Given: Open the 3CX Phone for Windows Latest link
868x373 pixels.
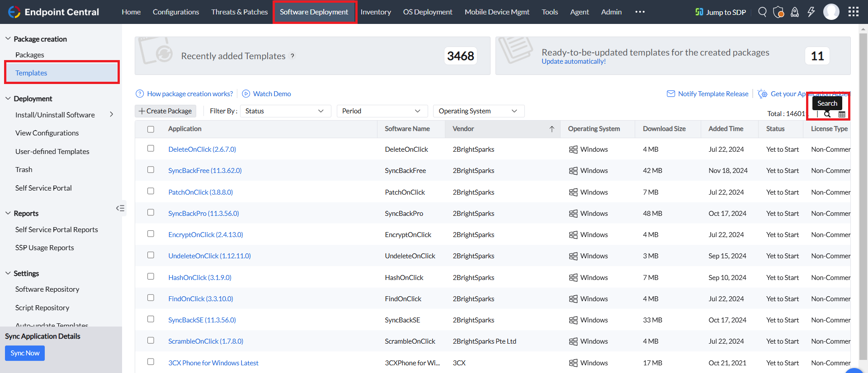Looking at the screenshot, I should (213, 363).
